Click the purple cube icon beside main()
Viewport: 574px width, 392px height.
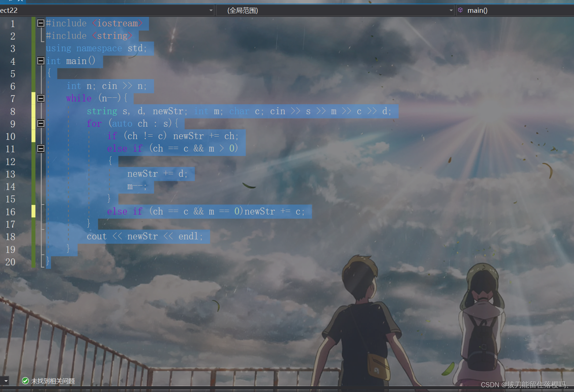pos(461,10)
